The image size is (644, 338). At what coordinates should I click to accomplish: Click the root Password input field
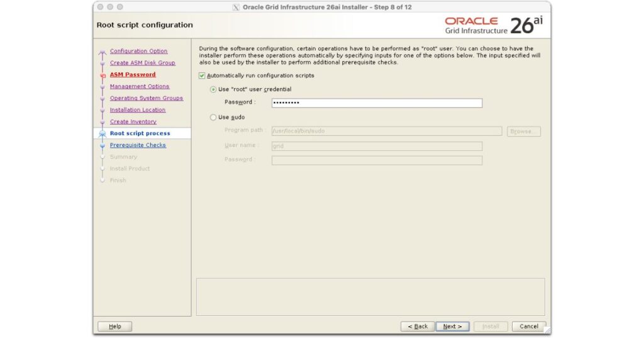click(377, 103)
